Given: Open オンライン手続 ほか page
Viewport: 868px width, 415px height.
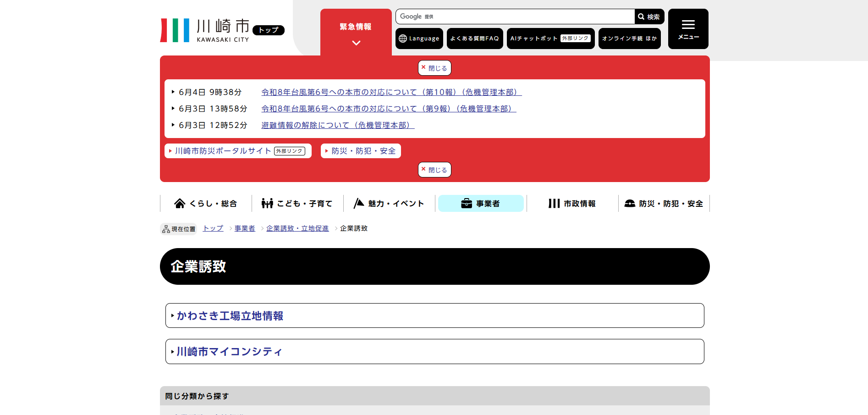Looking at the screenshot, I should pos(630,39).
